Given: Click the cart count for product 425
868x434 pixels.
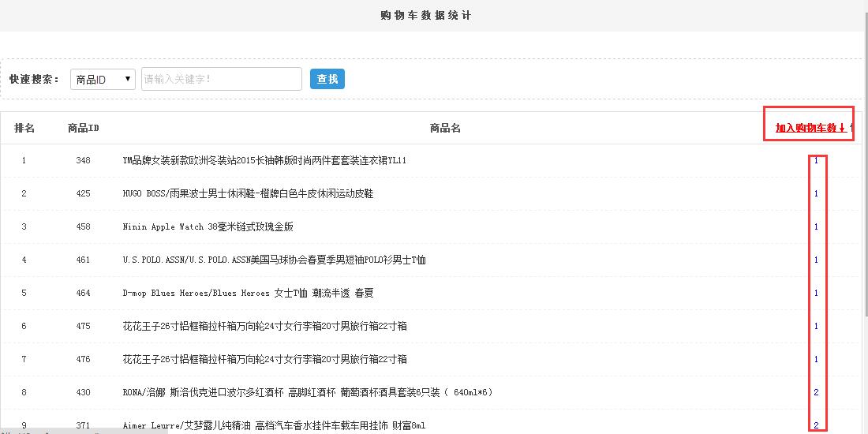Looking at the screenshot, I should click(816, 194).
